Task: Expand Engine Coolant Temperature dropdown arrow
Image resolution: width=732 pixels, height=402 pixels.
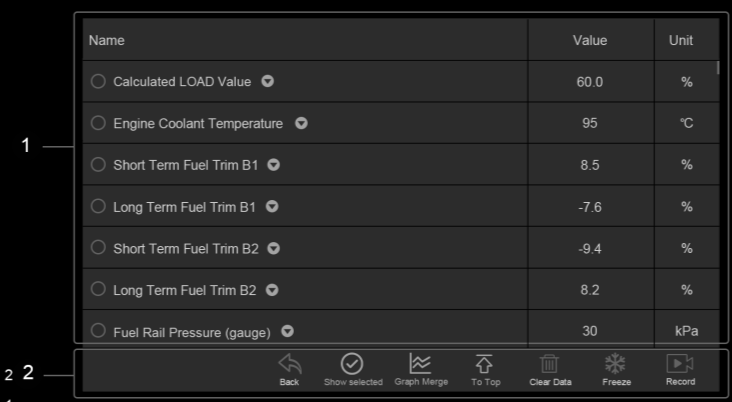Action: tap(302, 123)
